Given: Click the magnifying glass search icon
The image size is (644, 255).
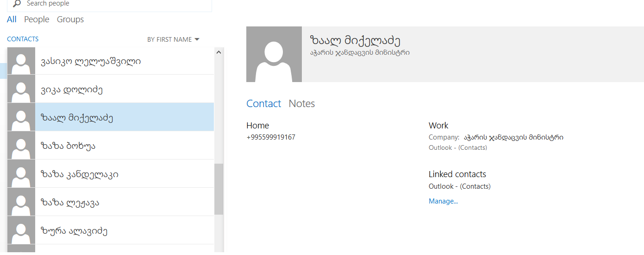Looking at the screenshot, I should click(16, 4).
